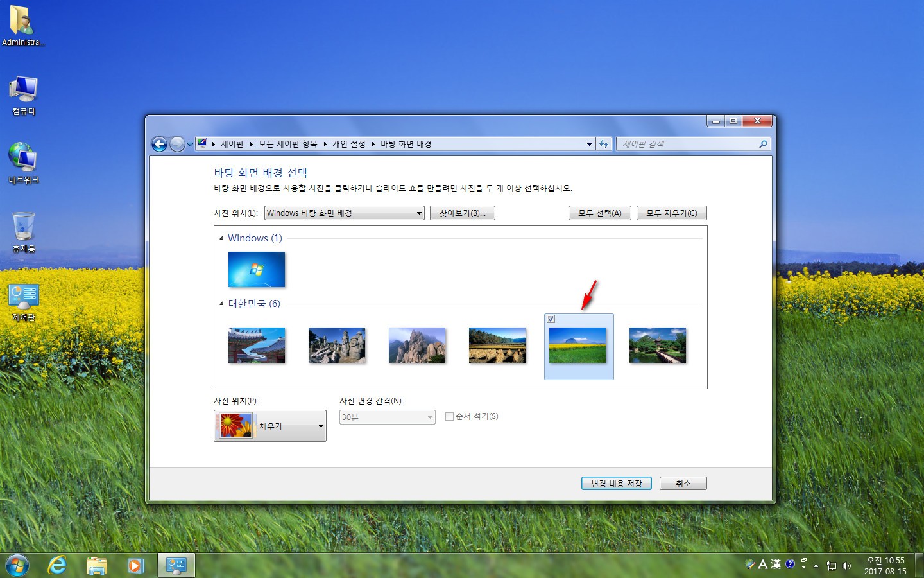Launch Windows Media Player from taskbar
The height and width of the screenshot is (578, 924).
point(135,565)
